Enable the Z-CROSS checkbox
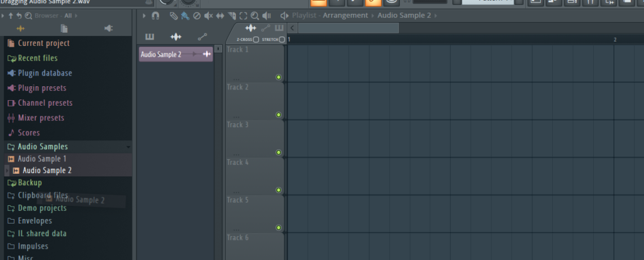This screenshot has height=260, width=644. click(x=256, y=39)
